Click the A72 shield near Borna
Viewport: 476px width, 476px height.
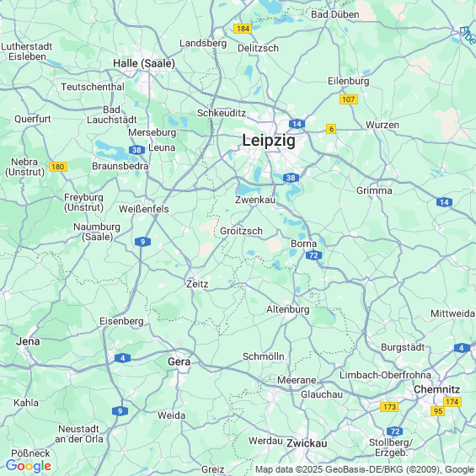point(313,255)
